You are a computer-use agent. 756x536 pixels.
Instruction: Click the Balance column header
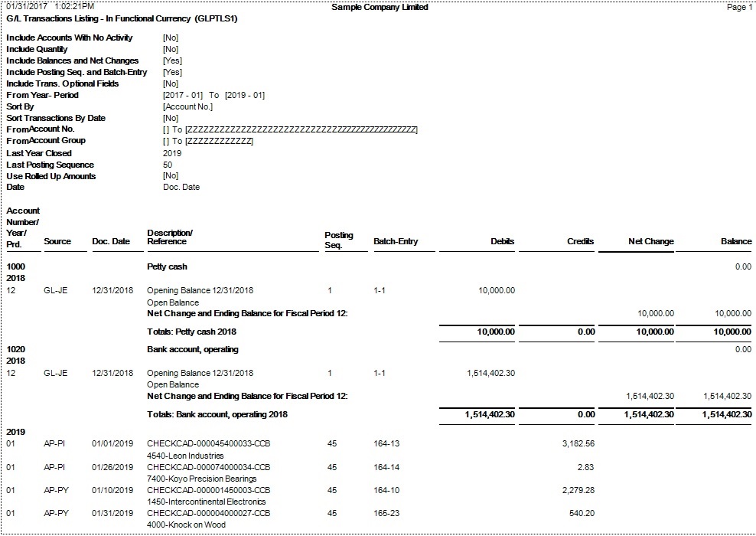[736, 241]
